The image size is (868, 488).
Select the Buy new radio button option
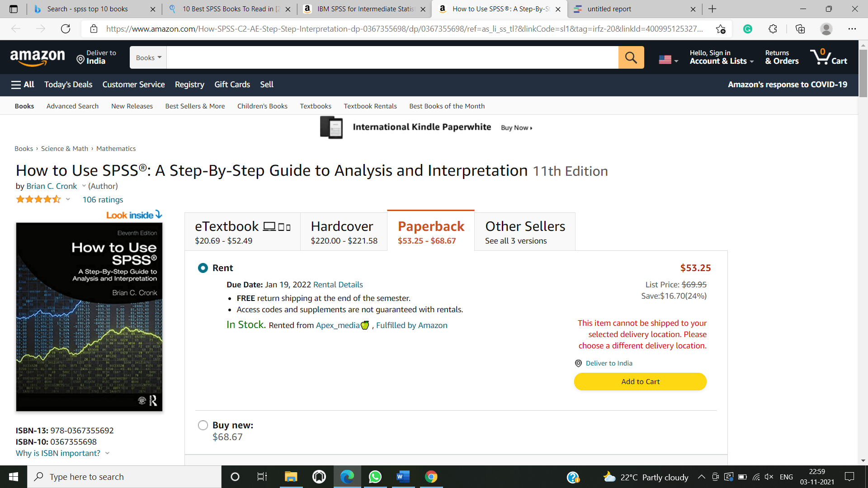tap(203, 425)
